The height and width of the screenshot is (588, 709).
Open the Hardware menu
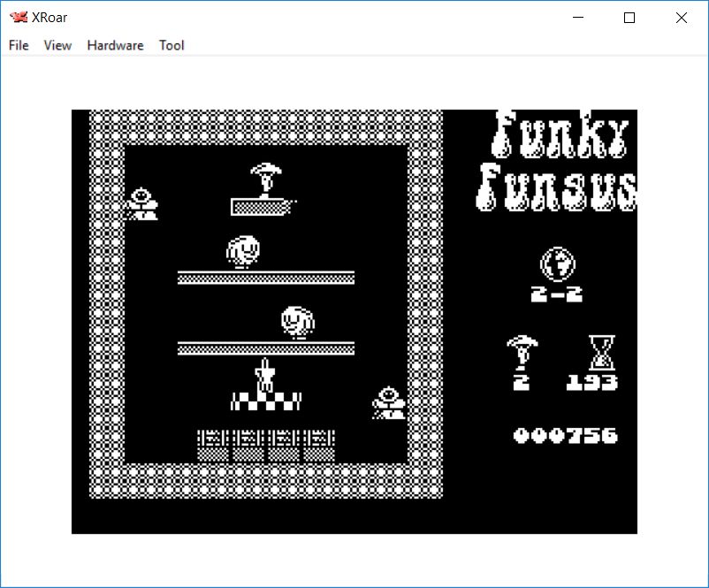pyautogui.click(x=115, y=45)
